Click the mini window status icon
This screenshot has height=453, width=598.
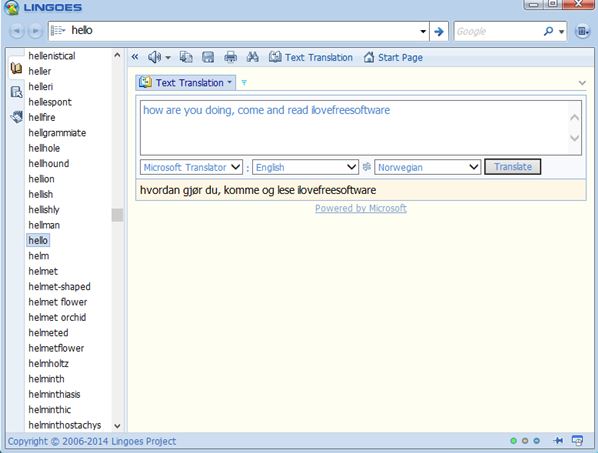pos(577,441)
